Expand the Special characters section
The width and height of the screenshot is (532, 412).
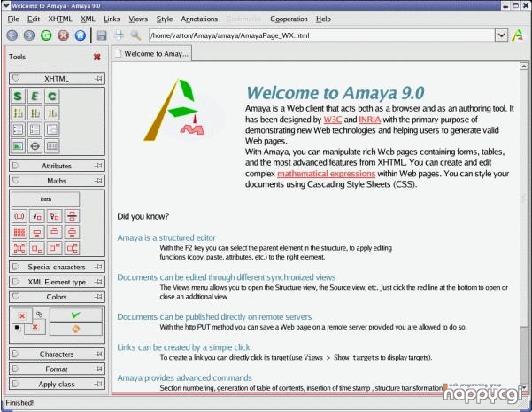point(16,267)
